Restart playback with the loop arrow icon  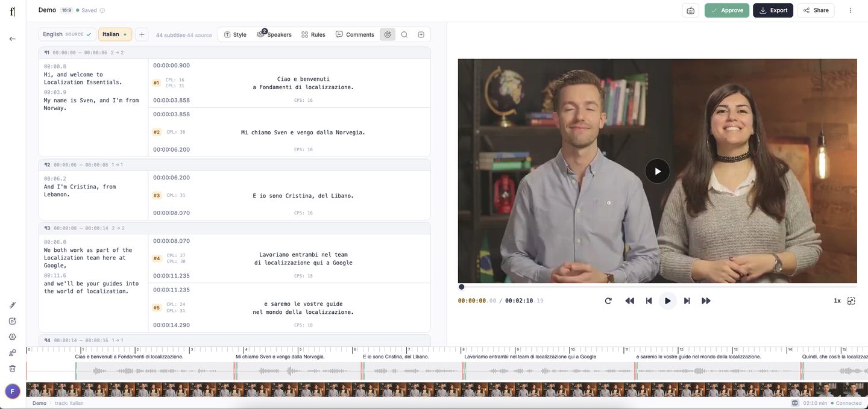click(608, 301)
